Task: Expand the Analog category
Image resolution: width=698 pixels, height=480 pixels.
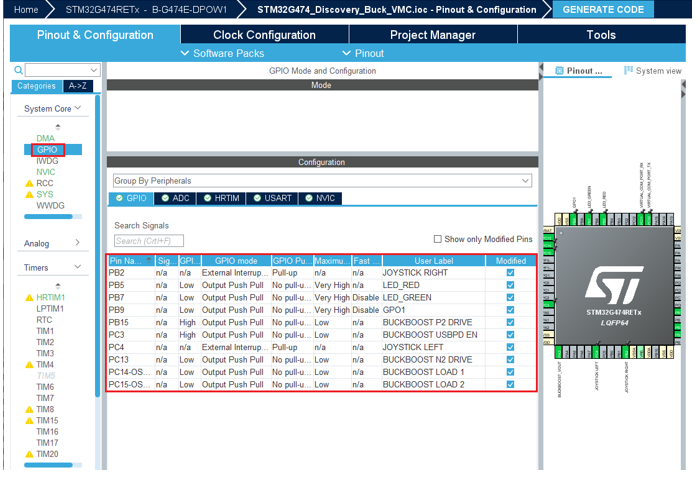Action: click(77, 243)
